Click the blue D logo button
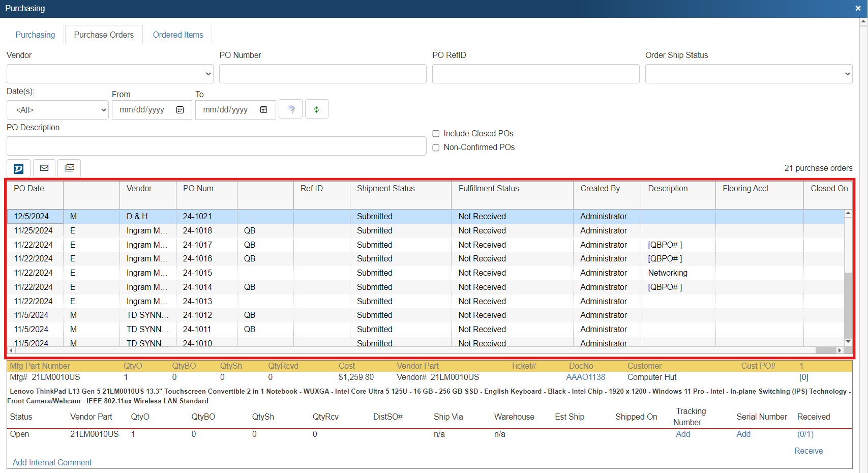 pyautogui.click(x=18, y=168)
